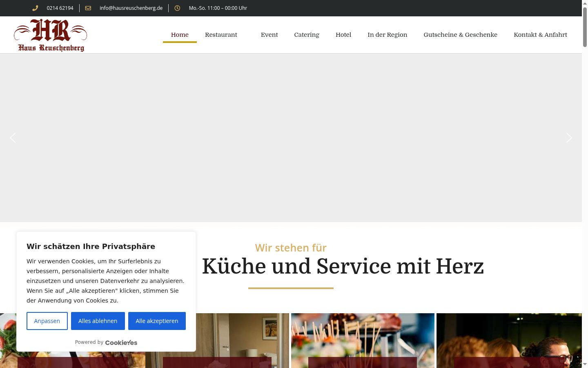Image resolution: width=588 pixels, height=368 pixels.
Task: Click the envelope email icon
Action: click(x=88, y=8)
